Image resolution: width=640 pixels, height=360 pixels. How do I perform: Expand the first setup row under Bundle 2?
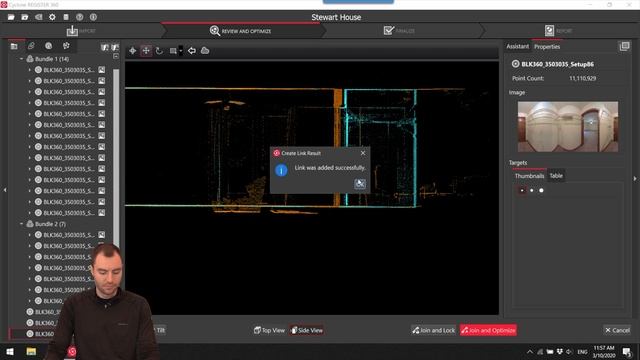[29, 235]
